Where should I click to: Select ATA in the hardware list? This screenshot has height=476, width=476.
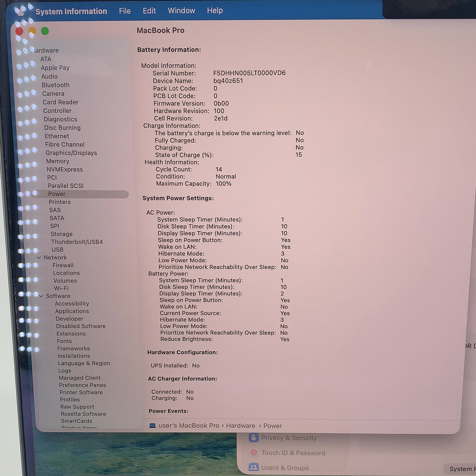point(46,59)
